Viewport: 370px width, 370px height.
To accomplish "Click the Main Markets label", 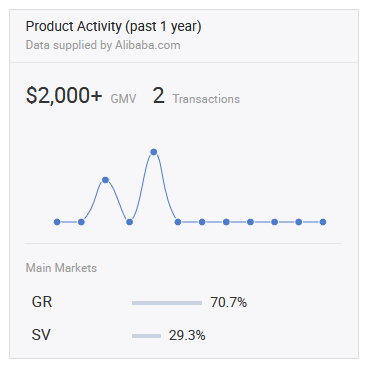I will click(61, 268).
